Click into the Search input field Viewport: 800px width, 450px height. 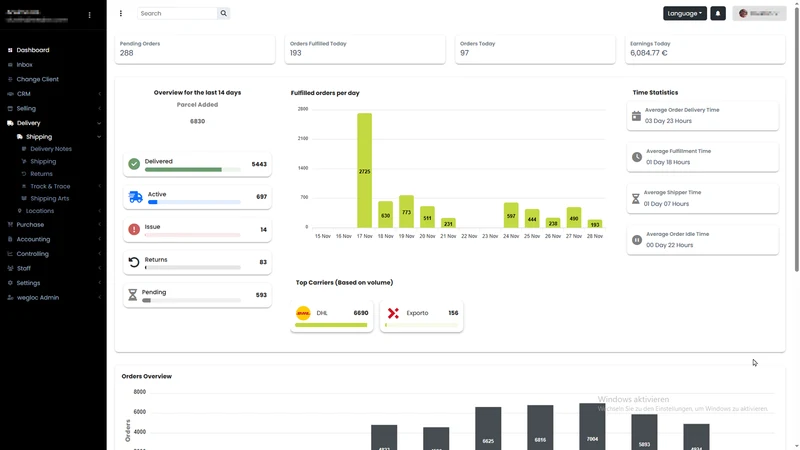pyautogui.click(x=178, y=13)
